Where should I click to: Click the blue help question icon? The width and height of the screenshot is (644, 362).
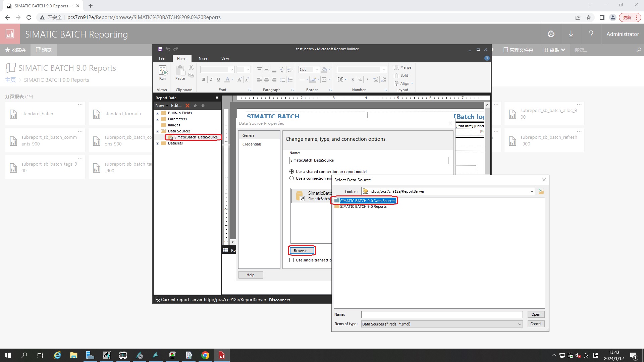pyautogui.click(x=487, y=58)
